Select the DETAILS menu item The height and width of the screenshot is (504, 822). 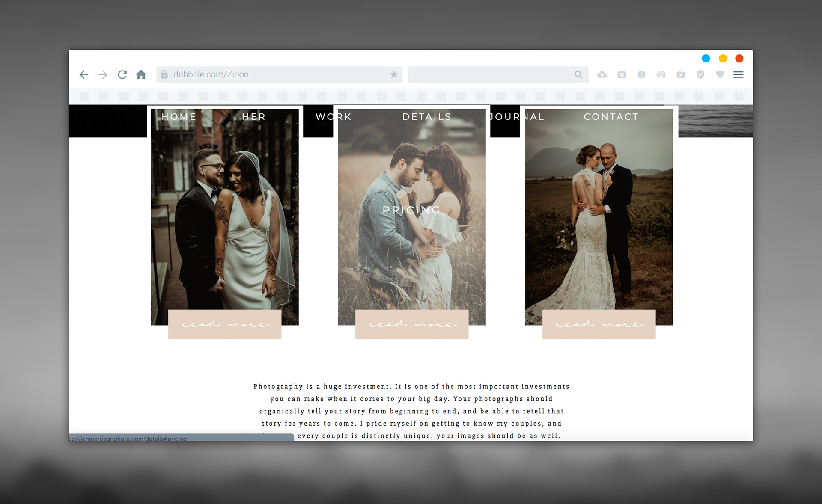coord(426,116)
